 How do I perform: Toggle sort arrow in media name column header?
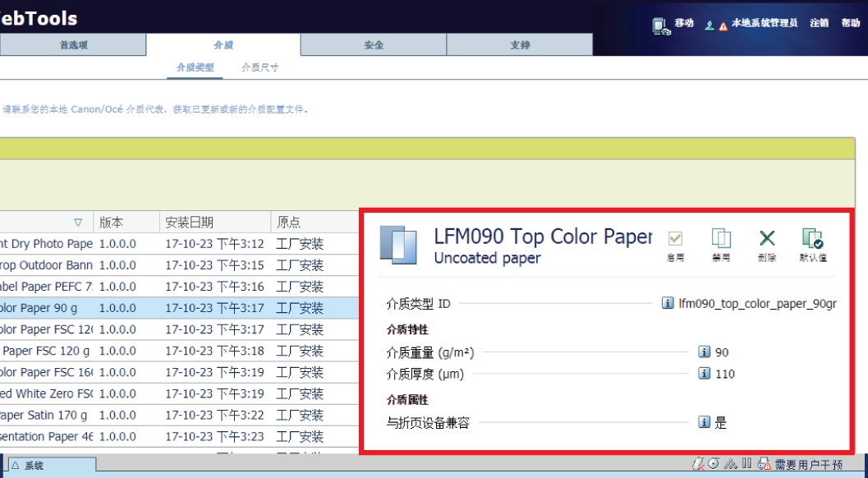point(78,223)
